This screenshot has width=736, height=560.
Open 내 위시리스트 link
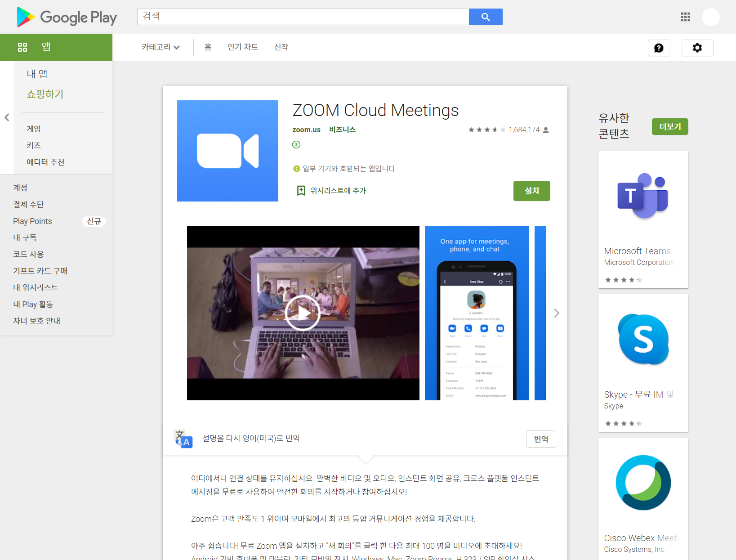point(36,287)
